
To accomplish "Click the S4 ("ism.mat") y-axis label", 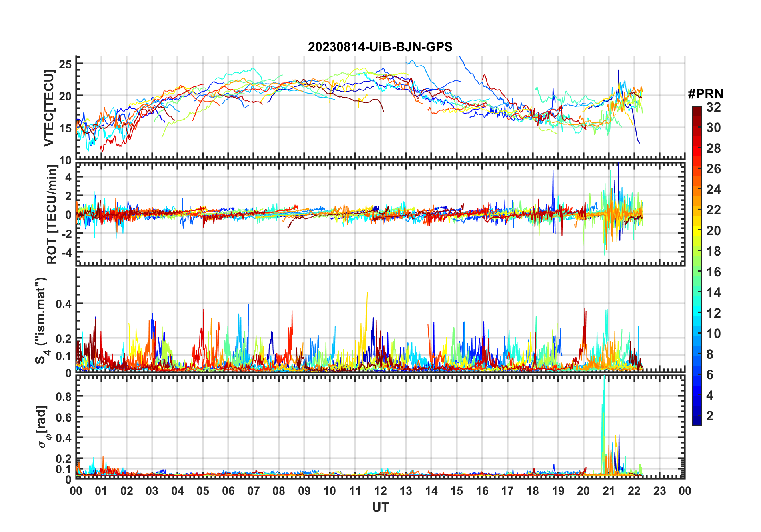I will tap(41, 320).
